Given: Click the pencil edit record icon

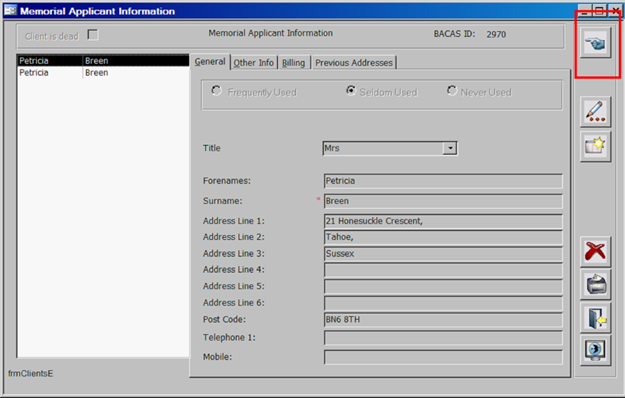Looking at the screenshot, I should (x=596, y=112).
